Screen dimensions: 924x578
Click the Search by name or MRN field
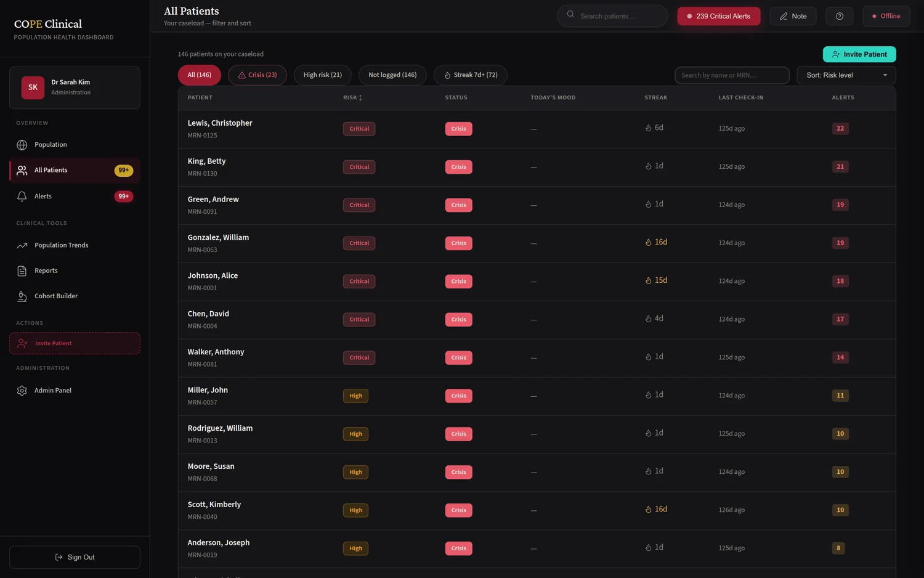tap(732, 75)
